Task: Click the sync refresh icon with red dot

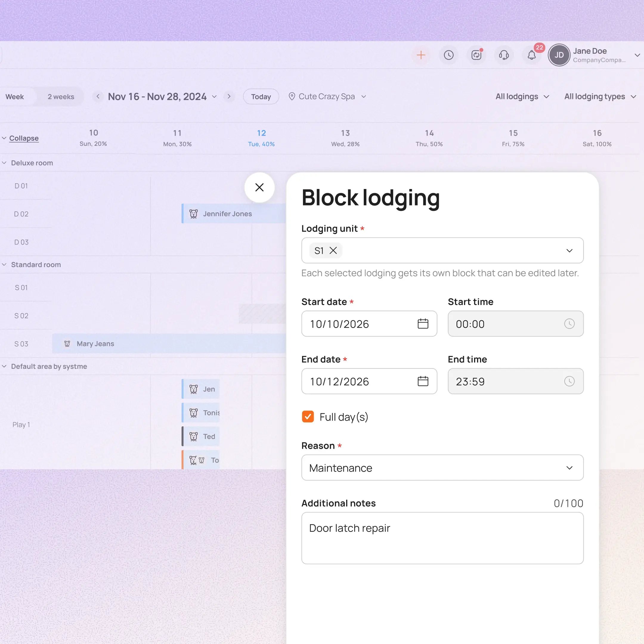Action: (x=476, y=55)
